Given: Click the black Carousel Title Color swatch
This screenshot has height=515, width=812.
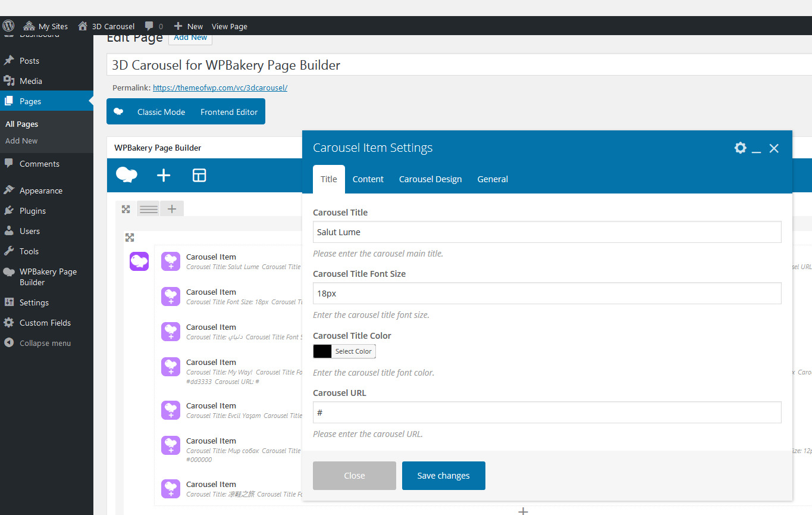Looking at the screenshot, I should pos(322,351).
